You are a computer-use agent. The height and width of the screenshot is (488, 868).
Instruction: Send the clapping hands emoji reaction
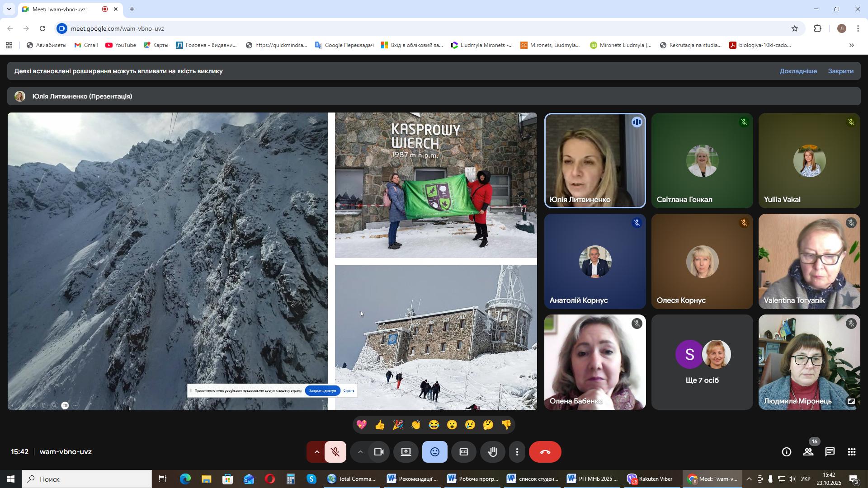[x=415, y=425]
